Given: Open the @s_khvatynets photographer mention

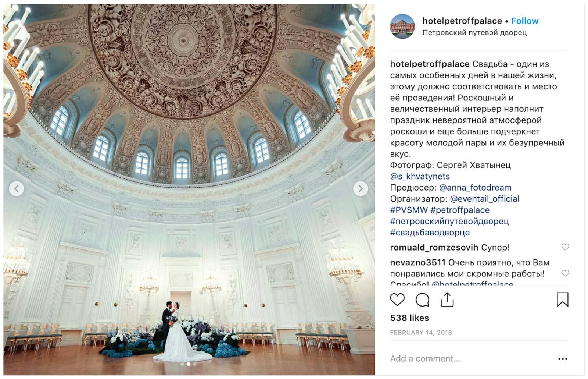Looking at the screenshot, I should (420, 176).
